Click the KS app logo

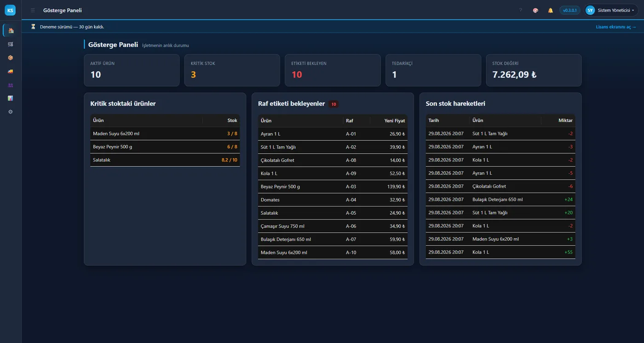click(10, 10)
